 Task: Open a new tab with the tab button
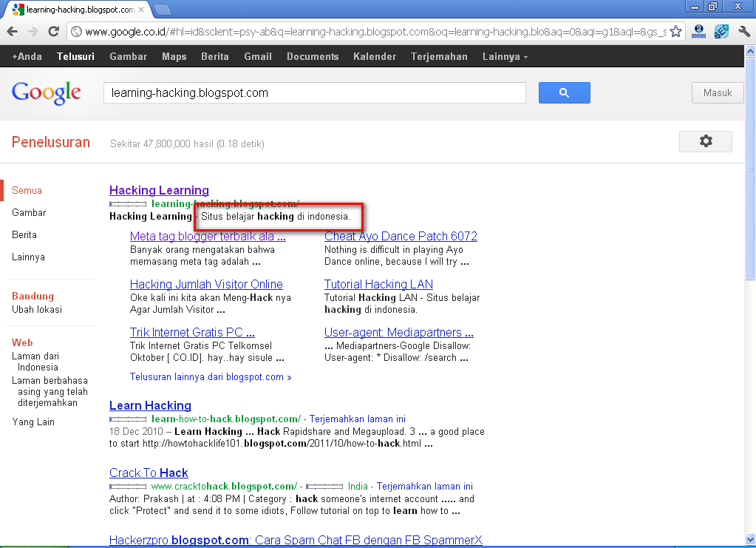tap(162, 10)
